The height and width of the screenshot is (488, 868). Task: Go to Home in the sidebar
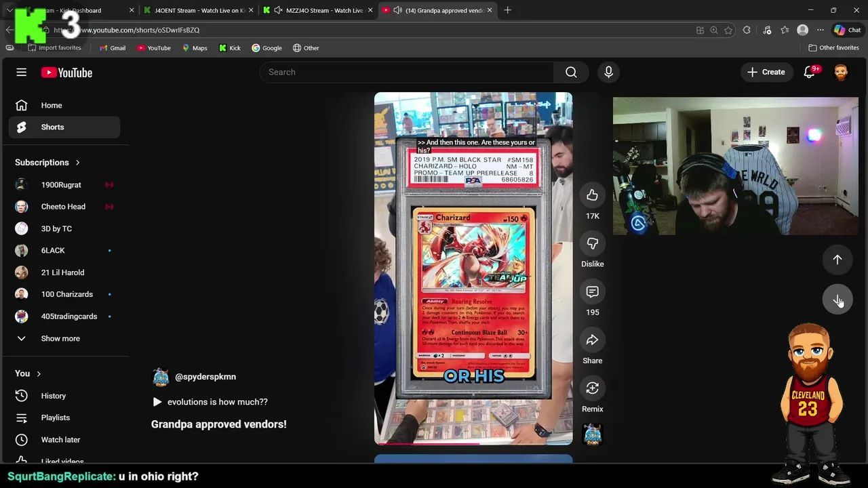point(64,106)
